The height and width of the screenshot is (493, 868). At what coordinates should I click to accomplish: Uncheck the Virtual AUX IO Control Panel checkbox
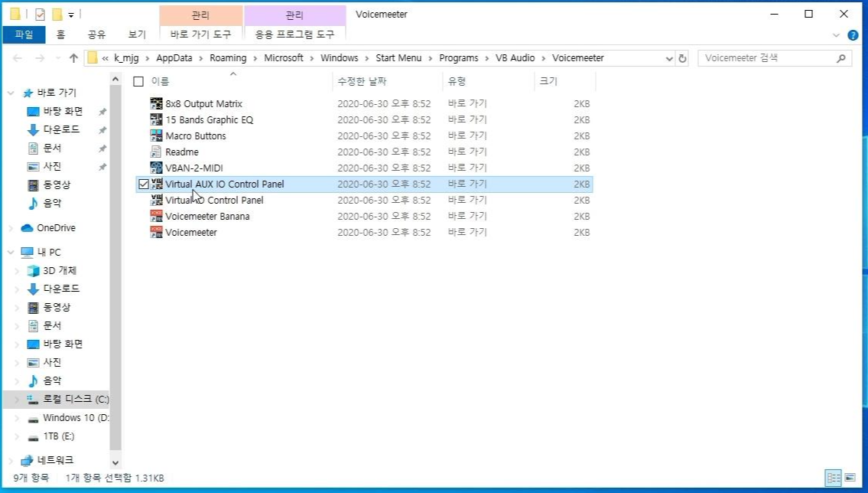[143, 184]
